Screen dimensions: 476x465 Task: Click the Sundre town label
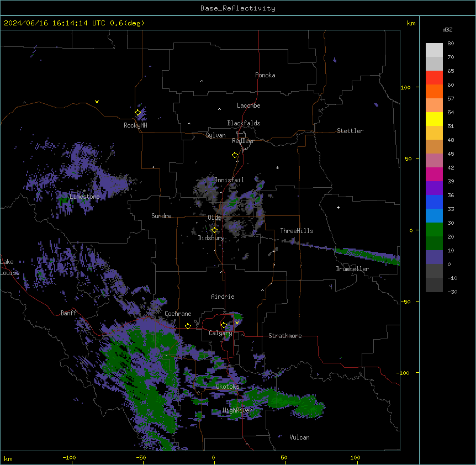[x=161, y=216]
